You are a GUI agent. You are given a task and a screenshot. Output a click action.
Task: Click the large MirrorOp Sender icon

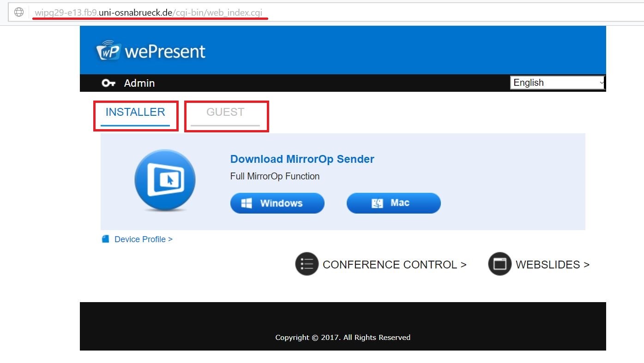[x=165, y=180]
